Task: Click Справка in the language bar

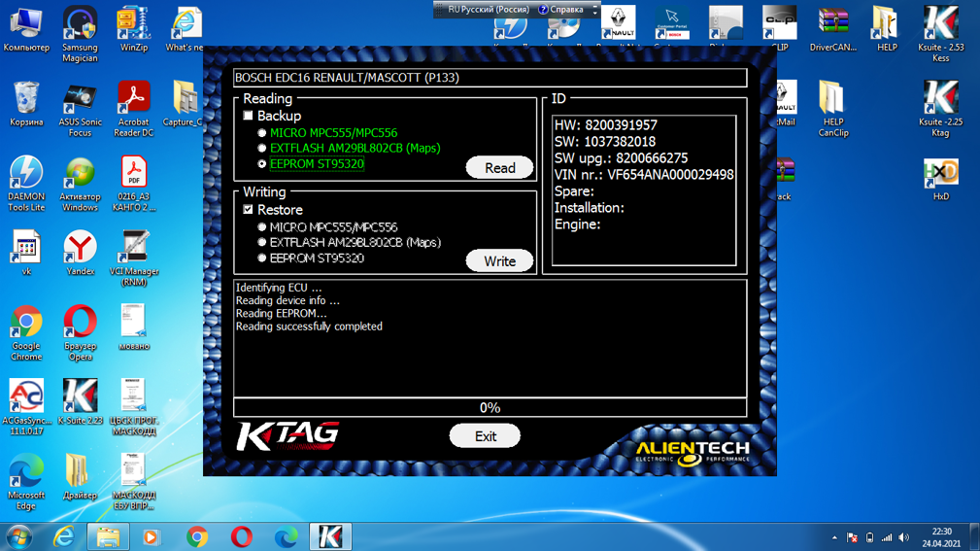Action: (x=561, y=10)
